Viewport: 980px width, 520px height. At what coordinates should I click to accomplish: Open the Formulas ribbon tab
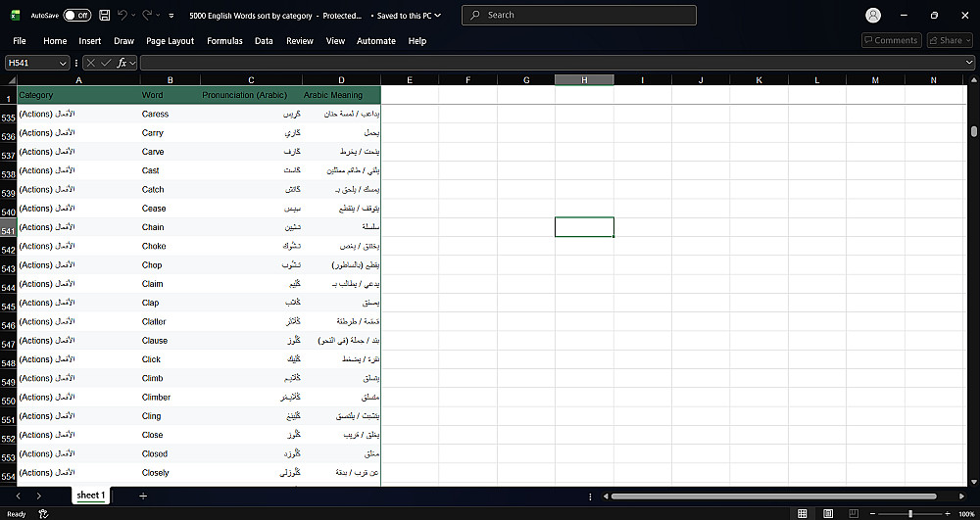(224, 40)
